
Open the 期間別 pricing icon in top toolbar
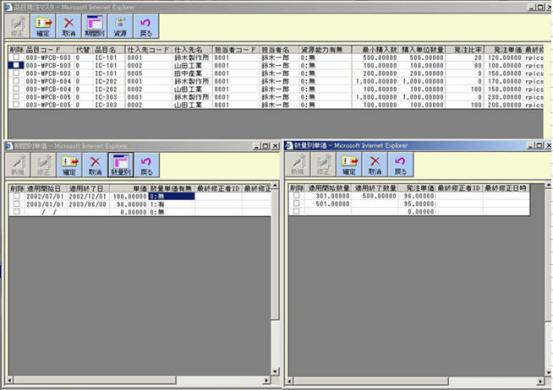pos(95,26)
